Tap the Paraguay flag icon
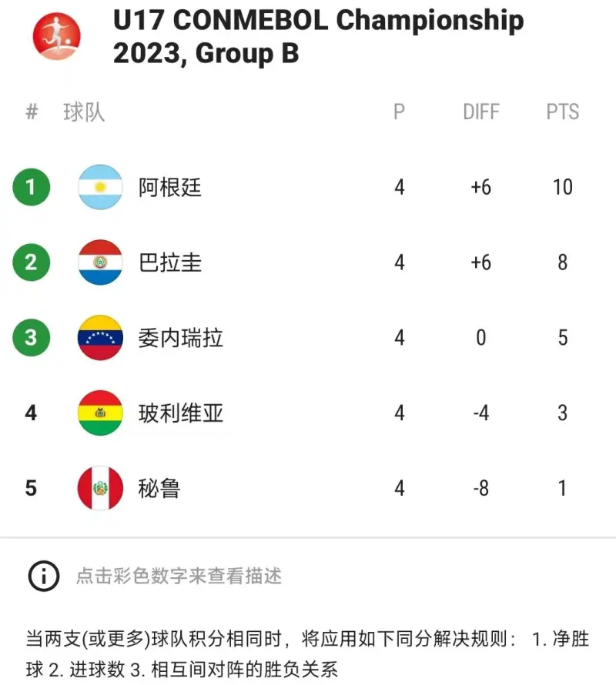The image size is (616, 685). [x=100, y=262]
